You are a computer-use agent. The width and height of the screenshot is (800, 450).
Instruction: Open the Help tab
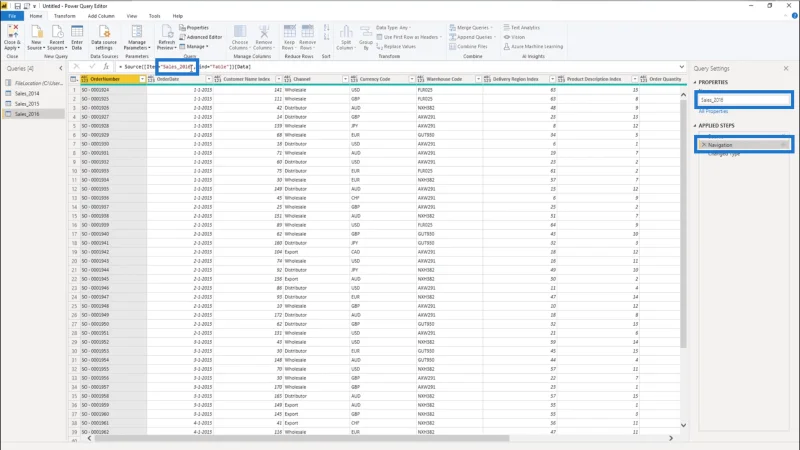pos(178,16)
